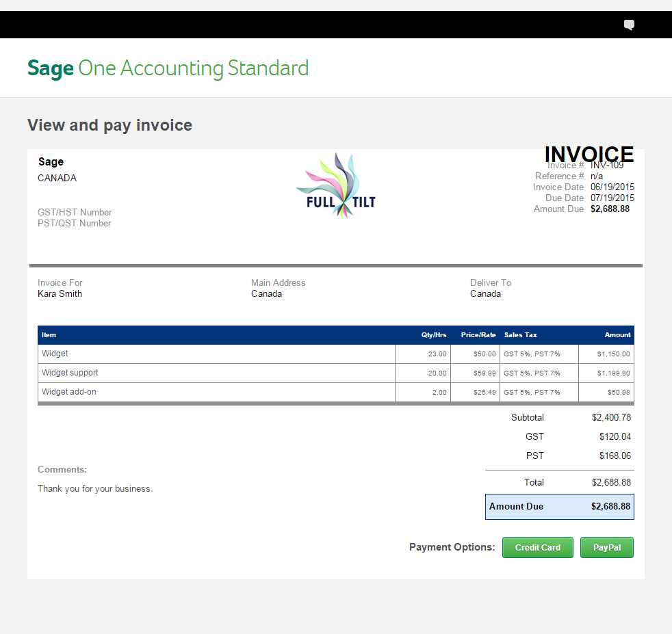
Task: Click the Item column header
Action: pyautogui.click(x=49, y=334)
